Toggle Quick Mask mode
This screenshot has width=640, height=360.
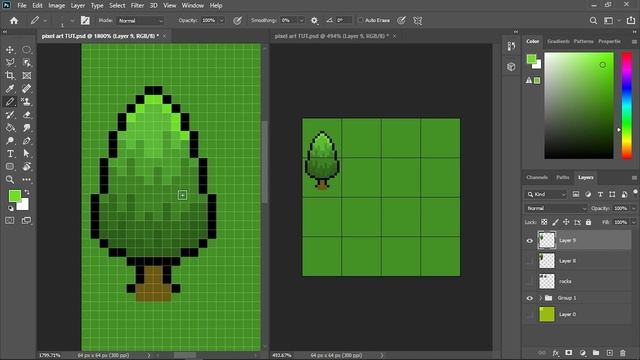pos(10,220)
